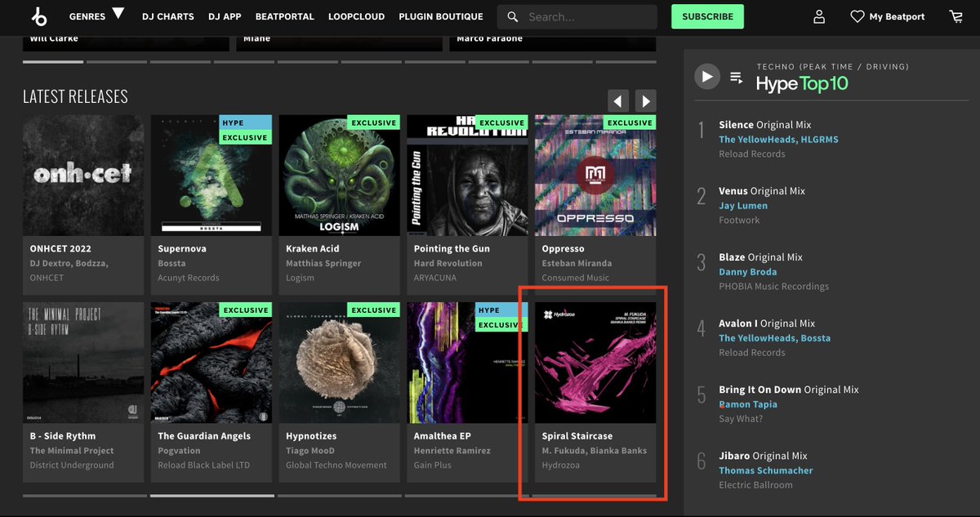
Task: Add Hype Top 10 to queue
Action: pos(737,78)
